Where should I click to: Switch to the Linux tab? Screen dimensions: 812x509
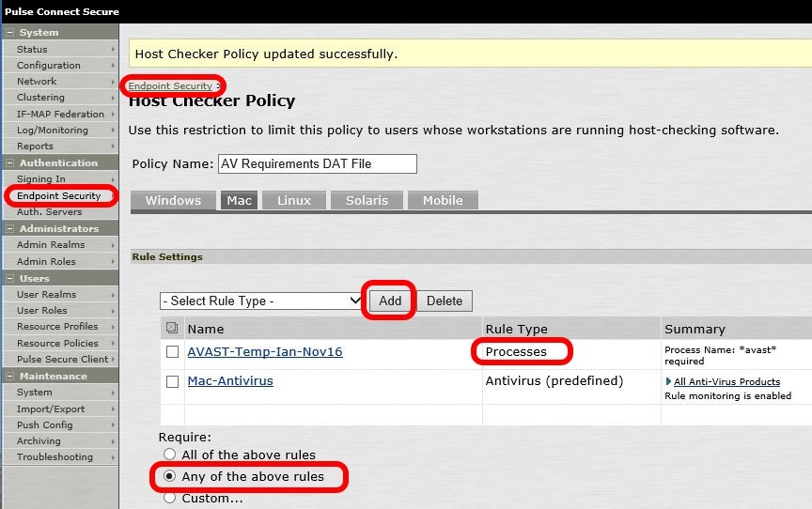[x=293, y=200]
